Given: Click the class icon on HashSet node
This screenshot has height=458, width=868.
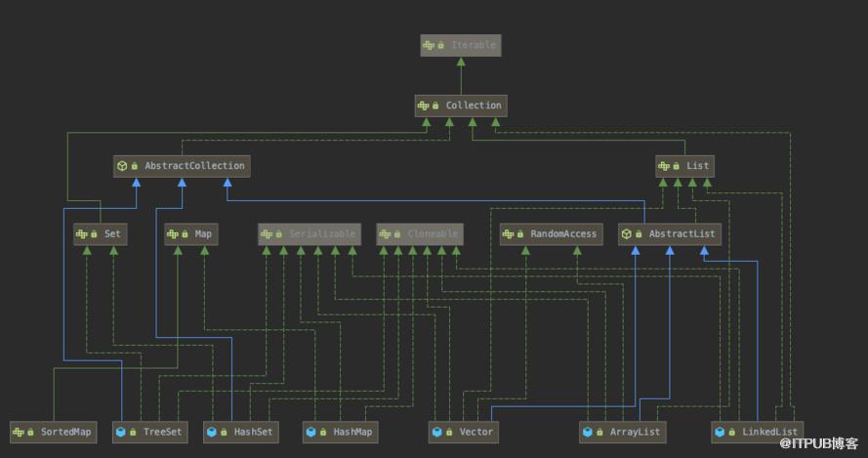Looking at the screenshot, I should click(212, 432).
